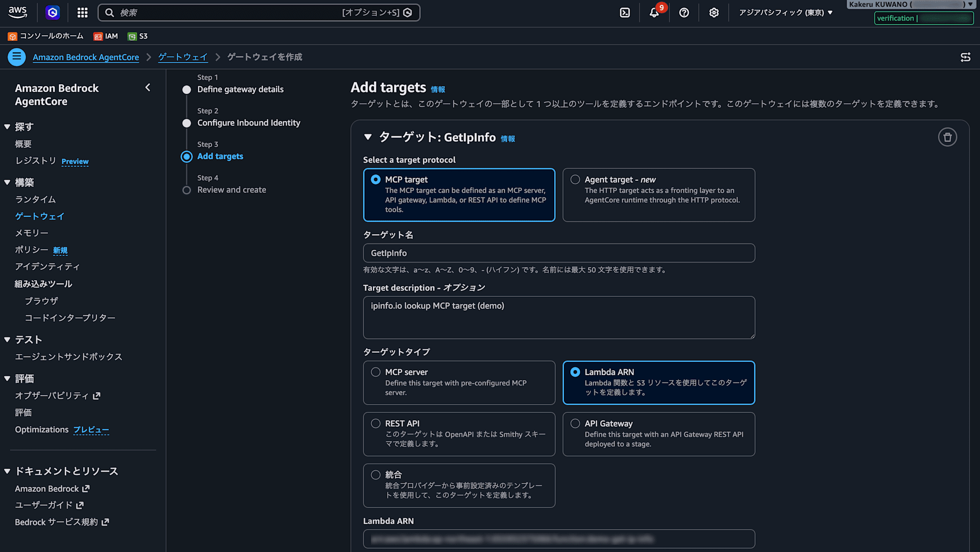Viewport: 980px width, 552px height.
Task: Open 情報 link beside Add targets heading
Action: (x=438, y=89)
